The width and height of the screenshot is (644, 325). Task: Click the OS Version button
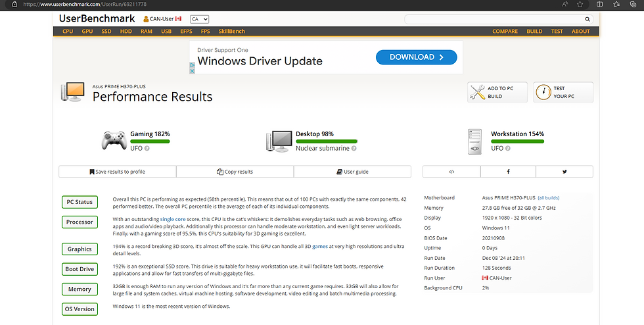[80, 309]
